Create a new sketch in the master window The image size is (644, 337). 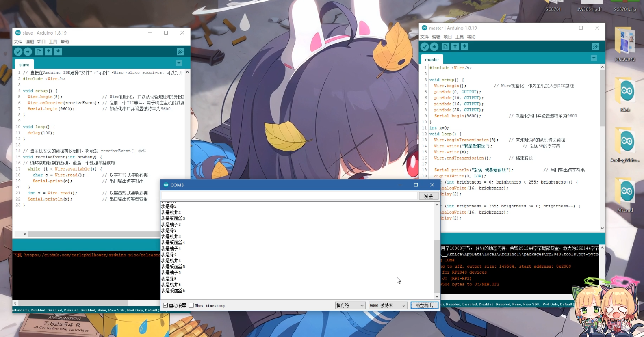point(445,47)
